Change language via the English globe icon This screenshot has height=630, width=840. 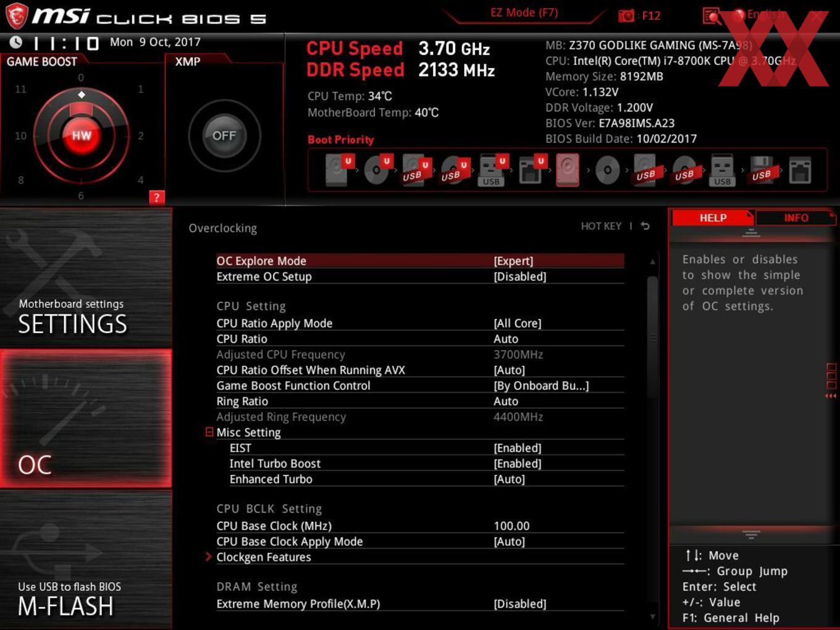pos(739,14)
